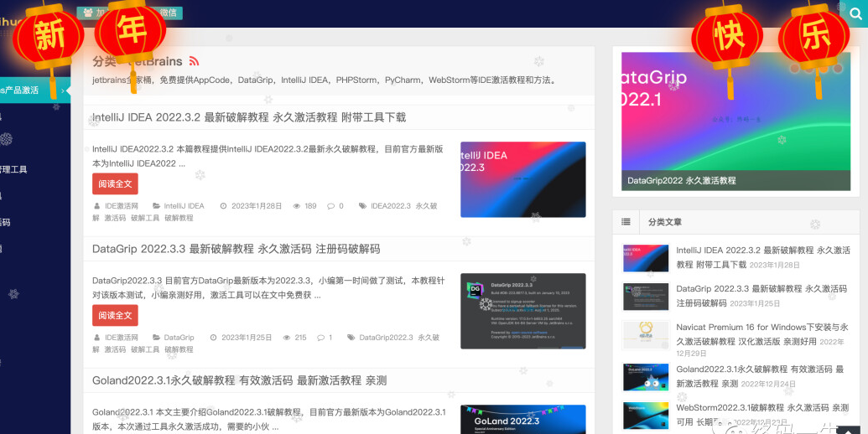Click the list icon beside 分类文章
The height and width of the screenshot is (434, 868).
pos(626,222)
